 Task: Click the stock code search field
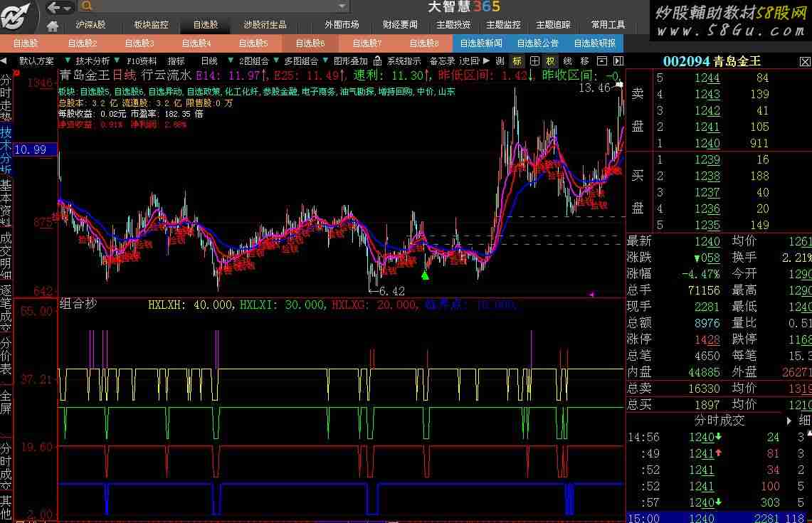tap(214, 6)
